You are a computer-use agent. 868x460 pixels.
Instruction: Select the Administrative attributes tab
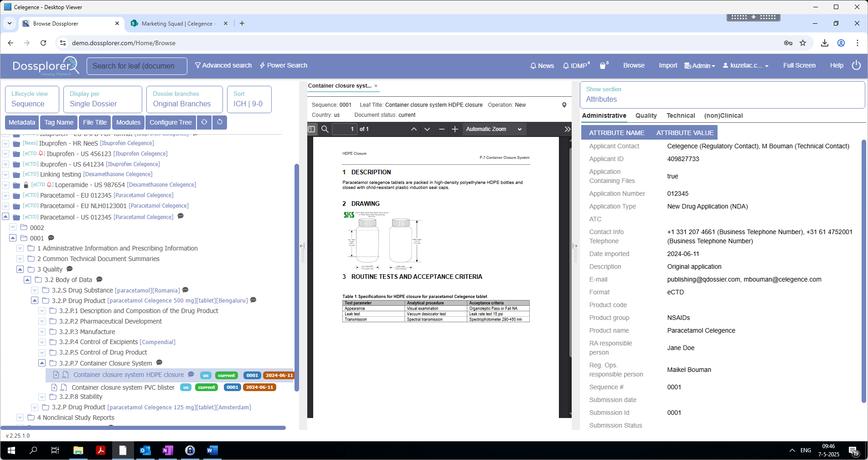coord(604,115)
